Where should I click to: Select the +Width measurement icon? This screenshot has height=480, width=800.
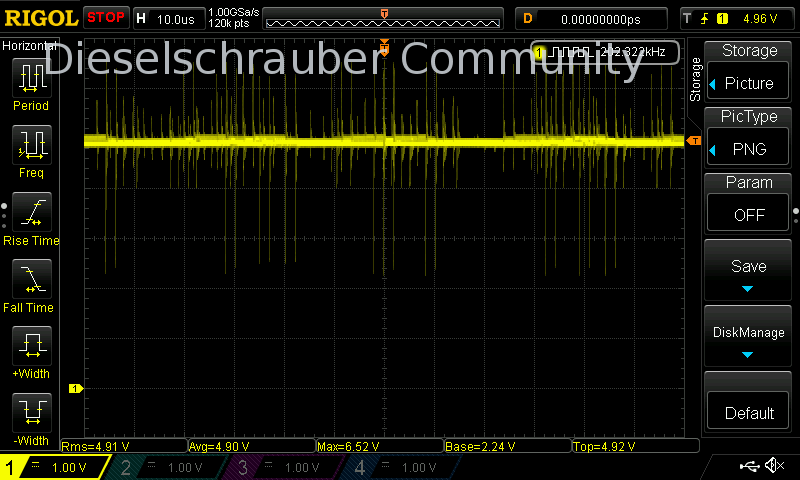coord(32,345)
